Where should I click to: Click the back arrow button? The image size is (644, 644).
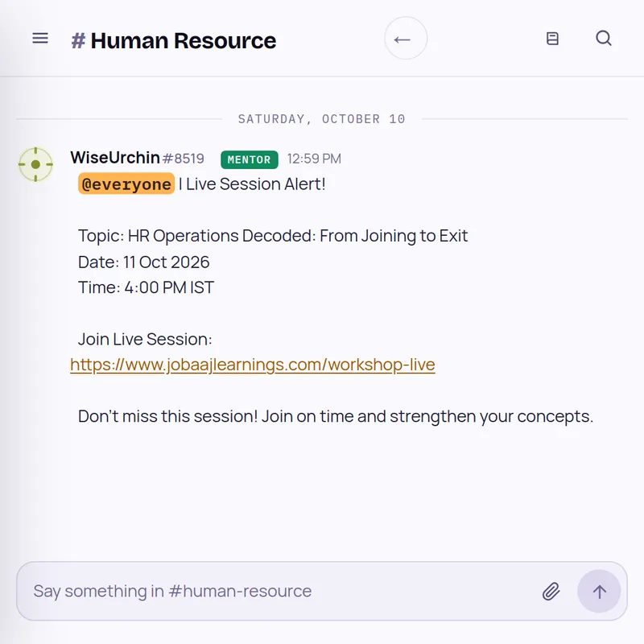pos(406,39)
